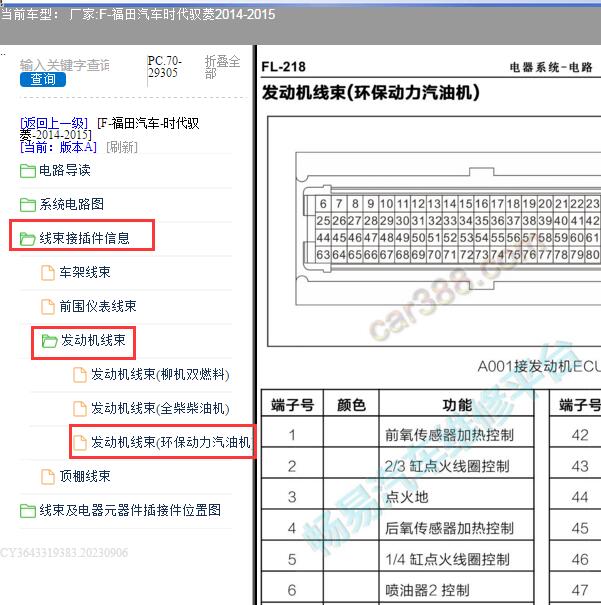The height and width of the screenshot is (605, 601).
Task: Open 发动机线束(全柴柴油机) page
Action: click(160, 408)
